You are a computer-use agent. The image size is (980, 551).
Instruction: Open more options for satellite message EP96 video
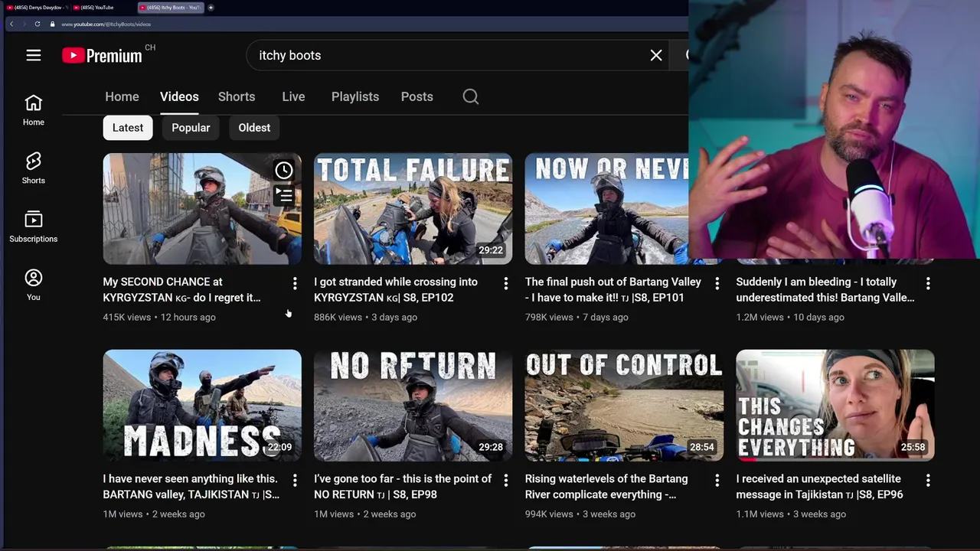928,481
